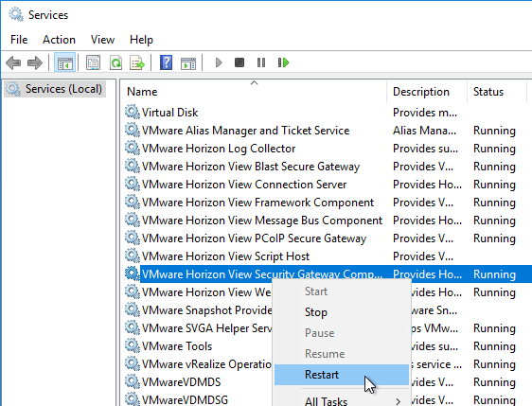Click the Forward arrow toolbar icon
This screenshot has width=532, height=406.
pyautogui.click(x=35, y=62)
